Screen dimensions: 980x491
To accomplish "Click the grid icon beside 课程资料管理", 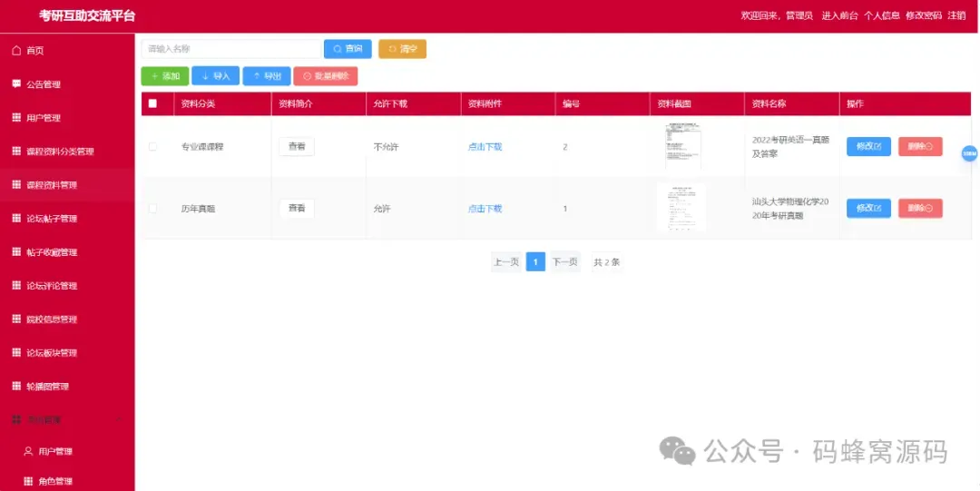I will coord(17,184).
